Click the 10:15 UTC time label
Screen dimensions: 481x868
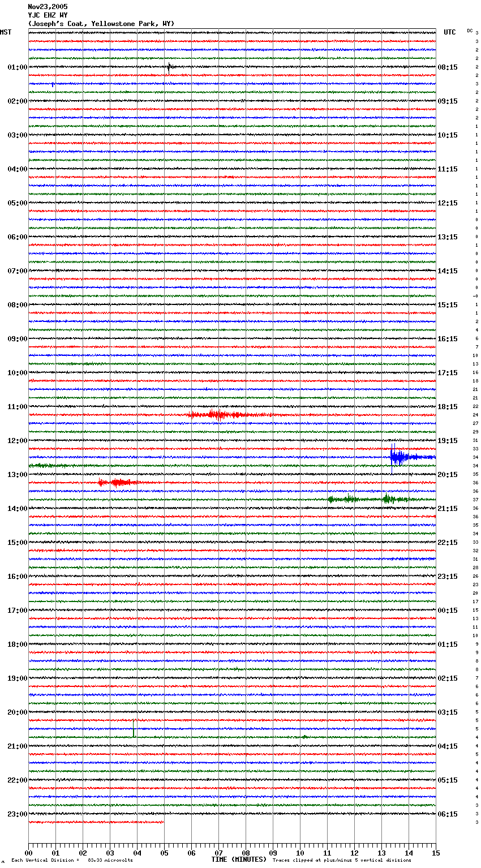448,135
